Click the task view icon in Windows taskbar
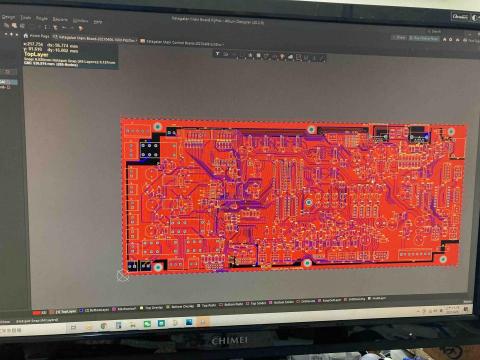 pyautogui.click(x=73, y=327)
